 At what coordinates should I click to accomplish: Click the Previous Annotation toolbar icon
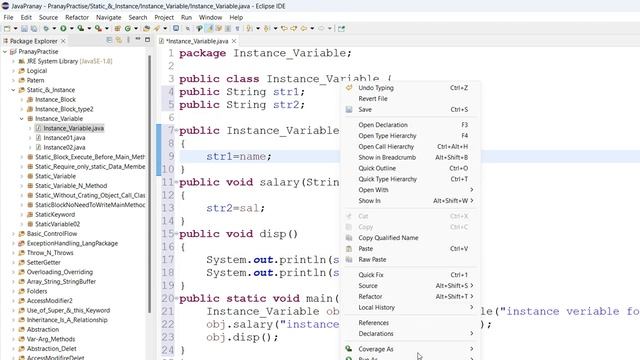266,29
